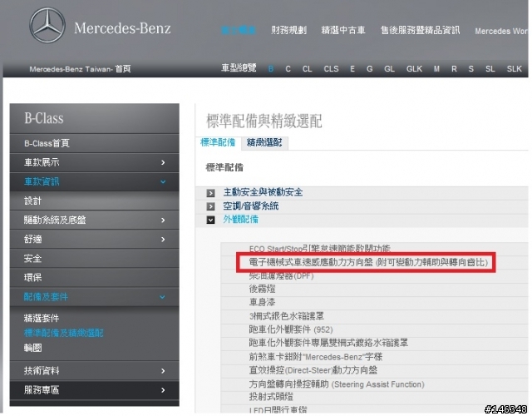The width and height of the screenshot is (532, 416).
Task: Open Mercedes World top menu
Action: coord(501,32)
